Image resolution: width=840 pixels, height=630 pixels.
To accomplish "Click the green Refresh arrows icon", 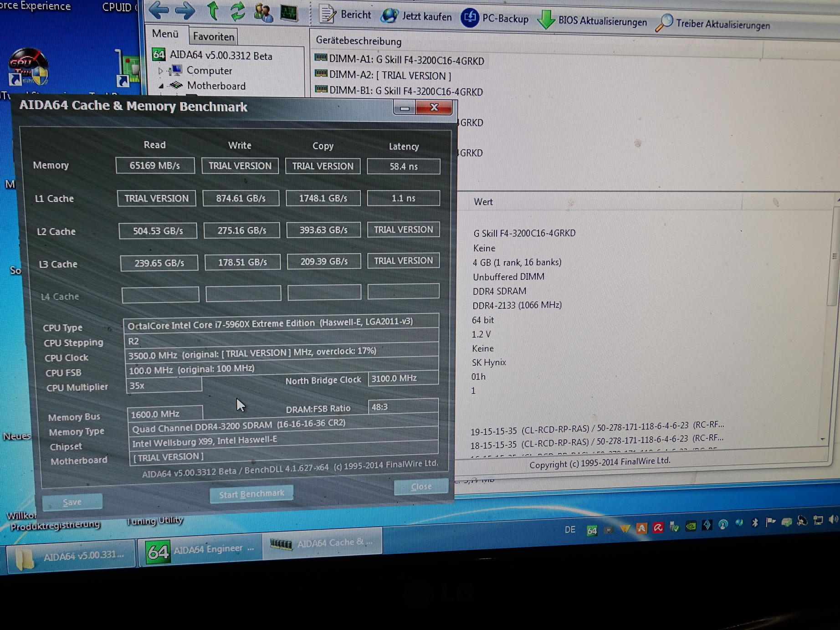I will pos(237,11).
